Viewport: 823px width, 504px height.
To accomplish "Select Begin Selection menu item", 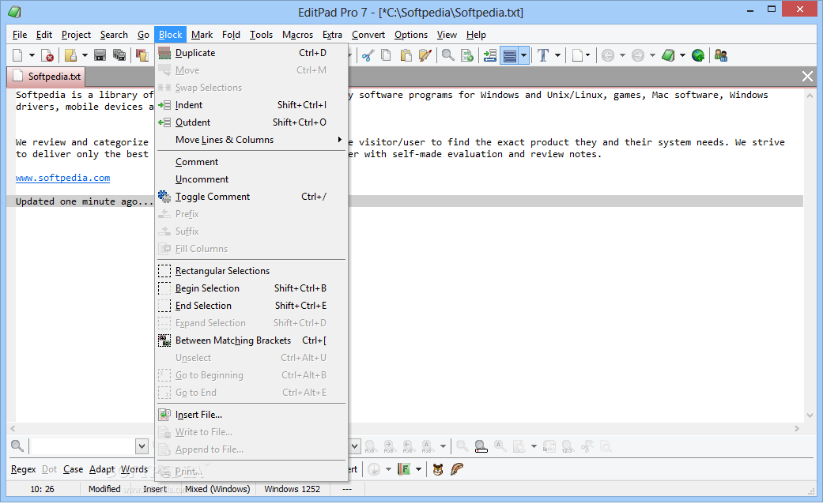I will tap(251, 288).
